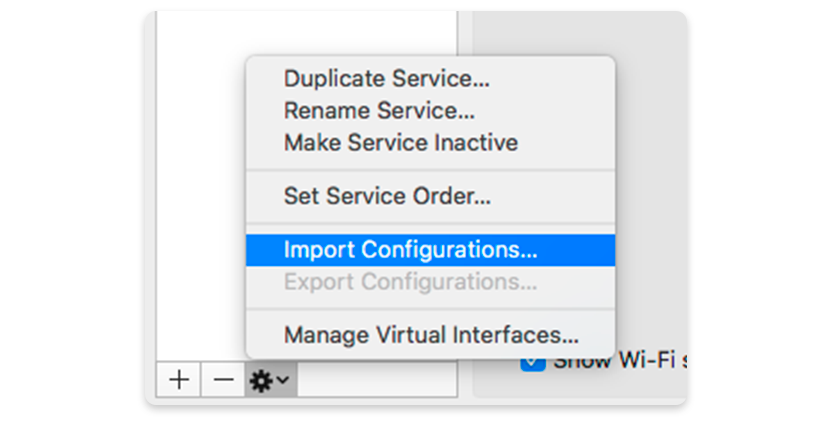Select the highlighted Import Configurations… item
Viewport: 834px width, 422px height.
click(x=410, y=248)
